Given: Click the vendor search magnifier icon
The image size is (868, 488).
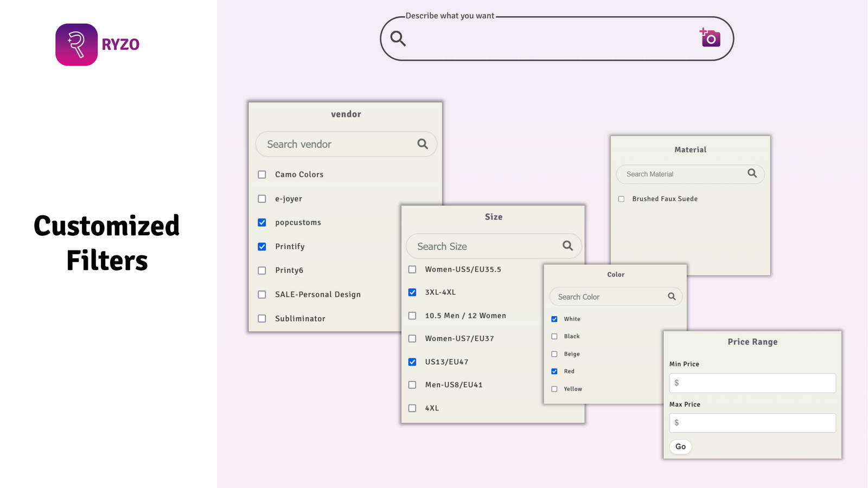Looking at the screenshot, I should pyautogui.click(x=423, y=144).
